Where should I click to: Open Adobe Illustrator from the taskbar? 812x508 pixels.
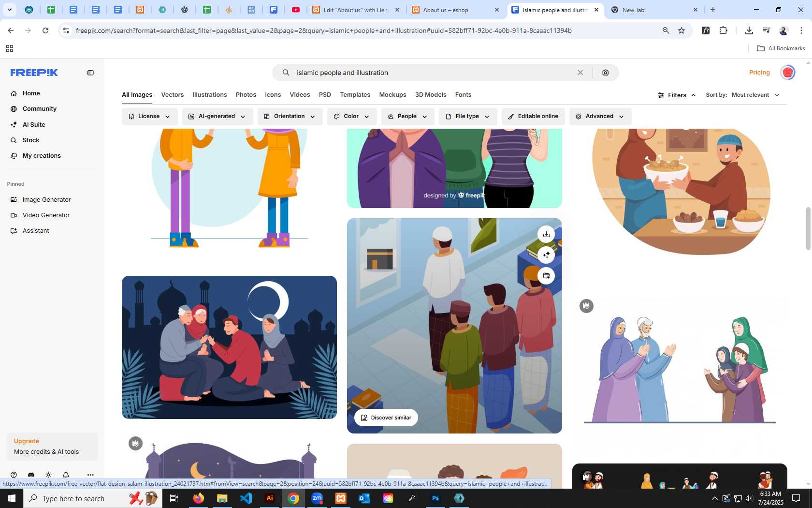pyautogui.click(x=270, y=498)
